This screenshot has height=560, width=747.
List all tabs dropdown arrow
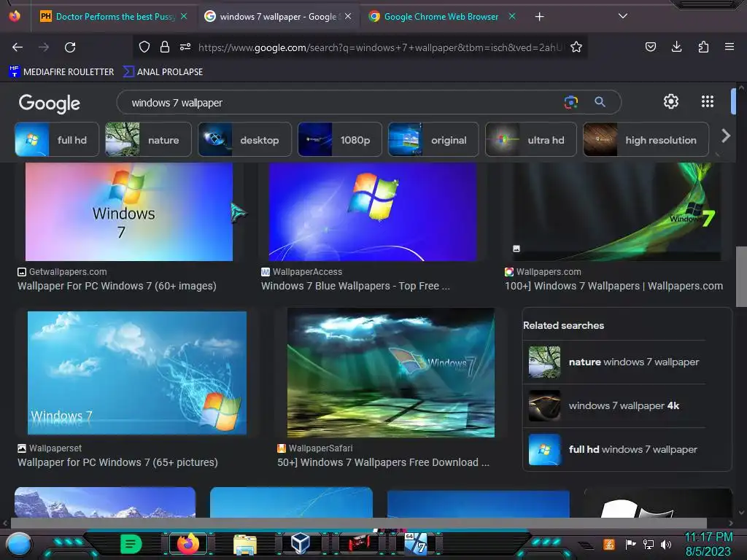pos(623,16)
